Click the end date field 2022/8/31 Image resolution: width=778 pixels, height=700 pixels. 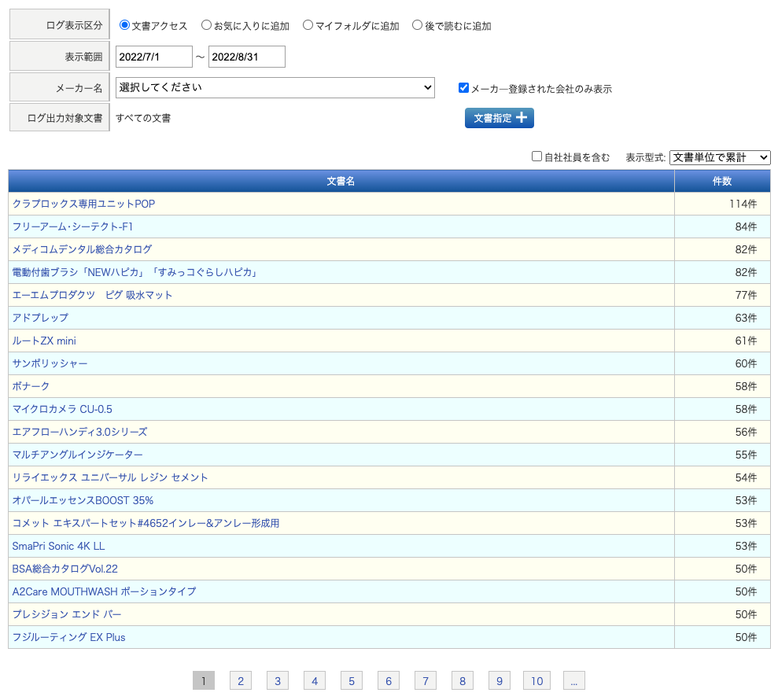point(246,57)
